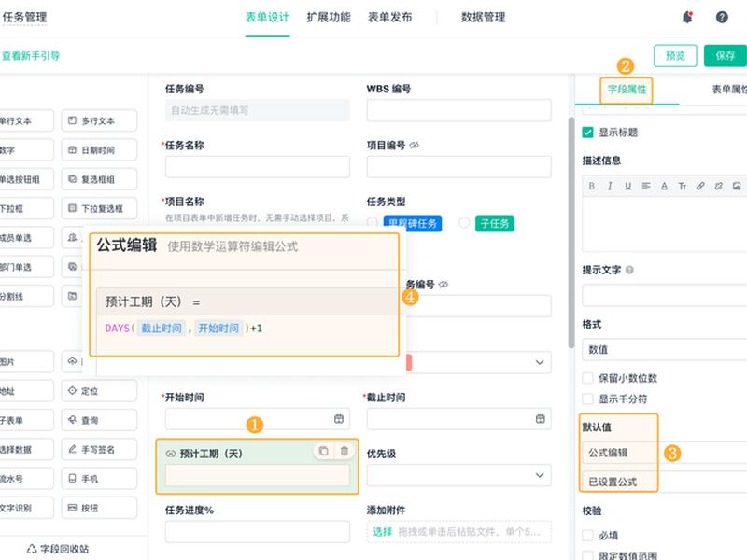Click the bold icon in description editor
This screenshot has height=560, width=747.
coord(592,186)
